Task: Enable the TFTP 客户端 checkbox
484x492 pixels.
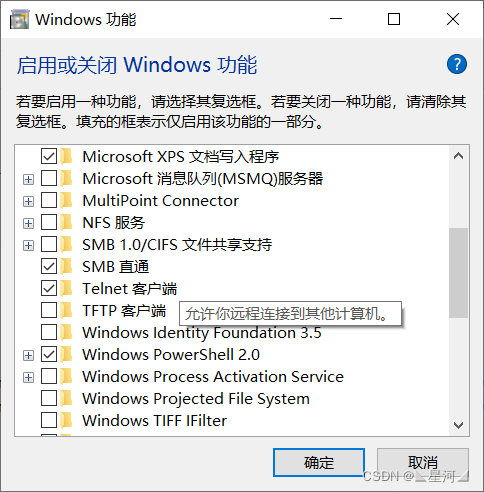Action: coord(49,310)
